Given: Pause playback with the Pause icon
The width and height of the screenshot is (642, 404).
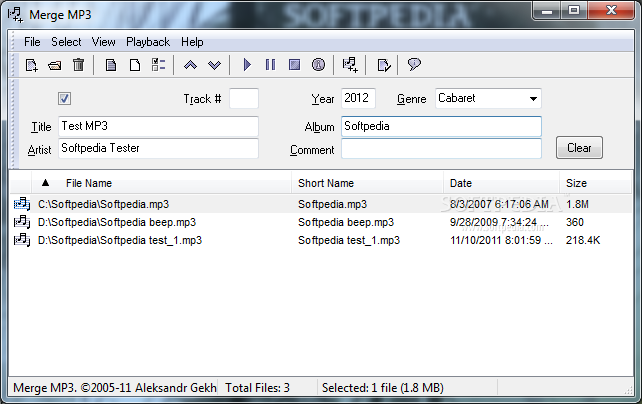Looking at the screenshot, I should pos(270,65).
